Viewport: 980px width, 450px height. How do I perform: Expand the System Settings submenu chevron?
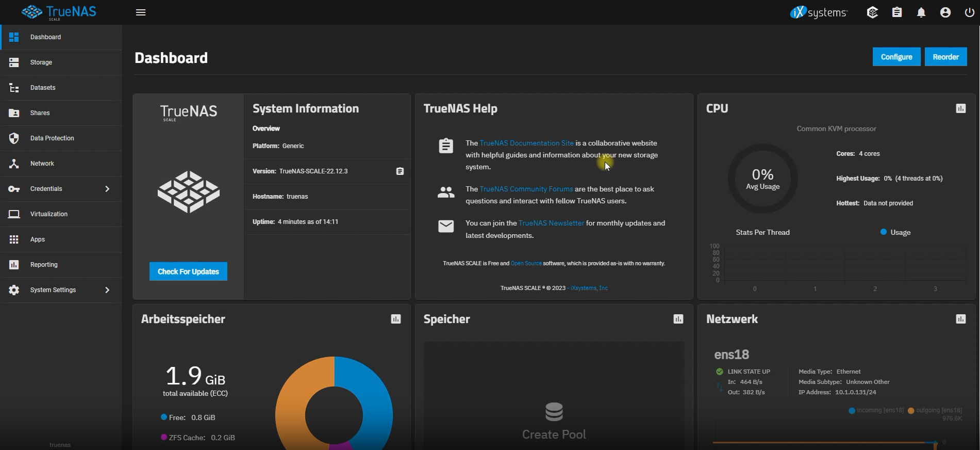(x=107, y=290)
